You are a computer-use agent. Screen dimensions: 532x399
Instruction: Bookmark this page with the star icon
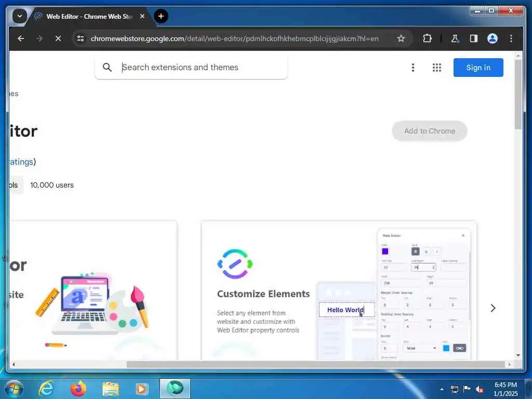[401, 38]
